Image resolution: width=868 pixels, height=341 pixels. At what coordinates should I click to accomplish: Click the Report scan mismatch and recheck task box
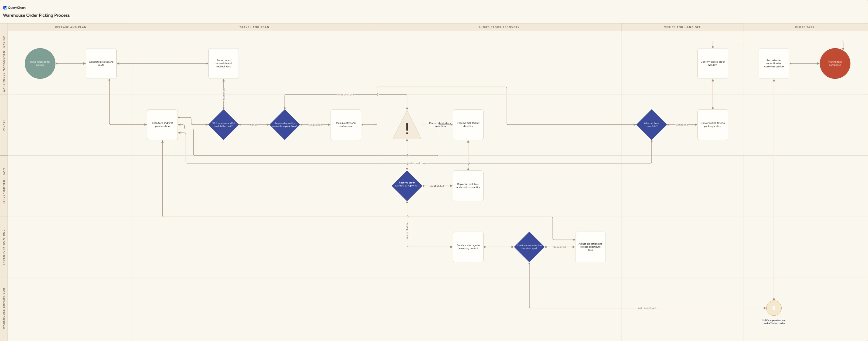223,63
